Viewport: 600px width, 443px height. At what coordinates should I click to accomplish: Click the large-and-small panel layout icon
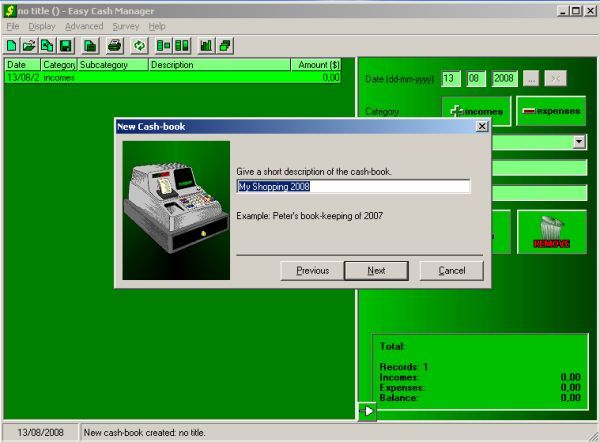point(164,46)
